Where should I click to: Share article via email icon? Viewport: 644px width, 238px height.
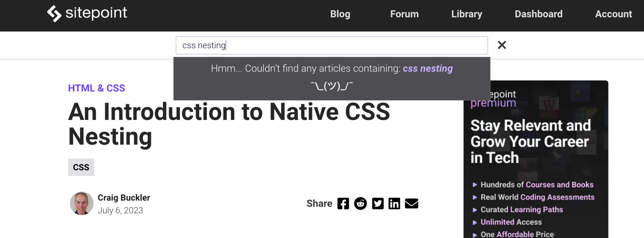coord(411,204)
